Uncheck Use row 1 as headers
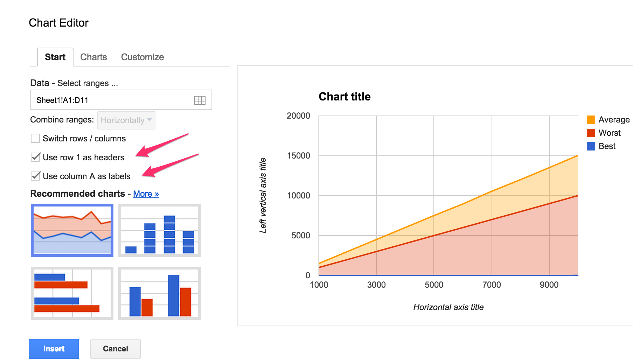 pyautogui.click(x=35, y=157)
